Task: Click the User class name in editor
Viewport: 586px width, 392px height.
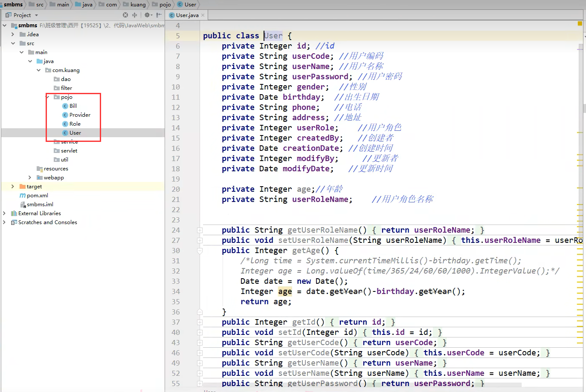Action: point(273,36)
